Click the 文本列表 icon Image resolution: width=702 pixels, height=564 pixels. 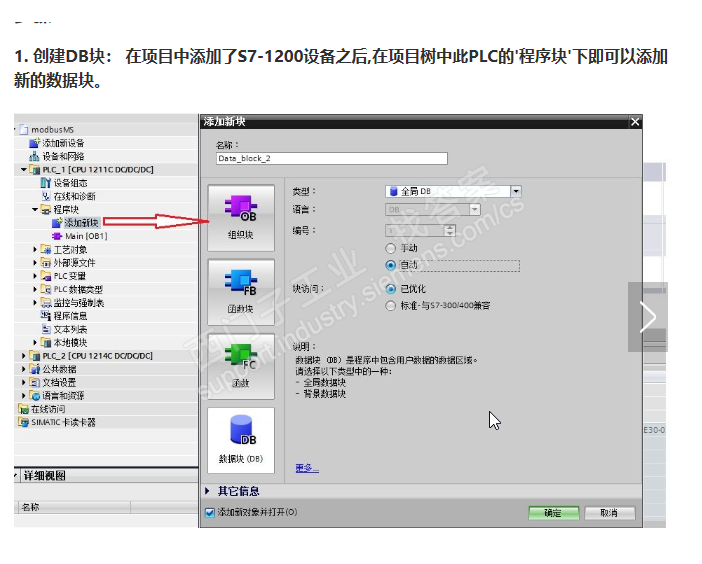[x=46, y=329]
